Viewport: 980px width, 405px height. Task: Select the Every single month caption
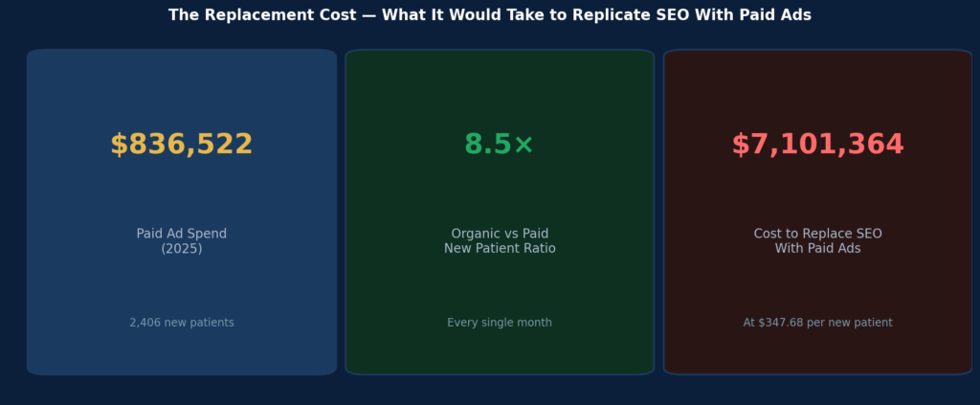point(500,323)
